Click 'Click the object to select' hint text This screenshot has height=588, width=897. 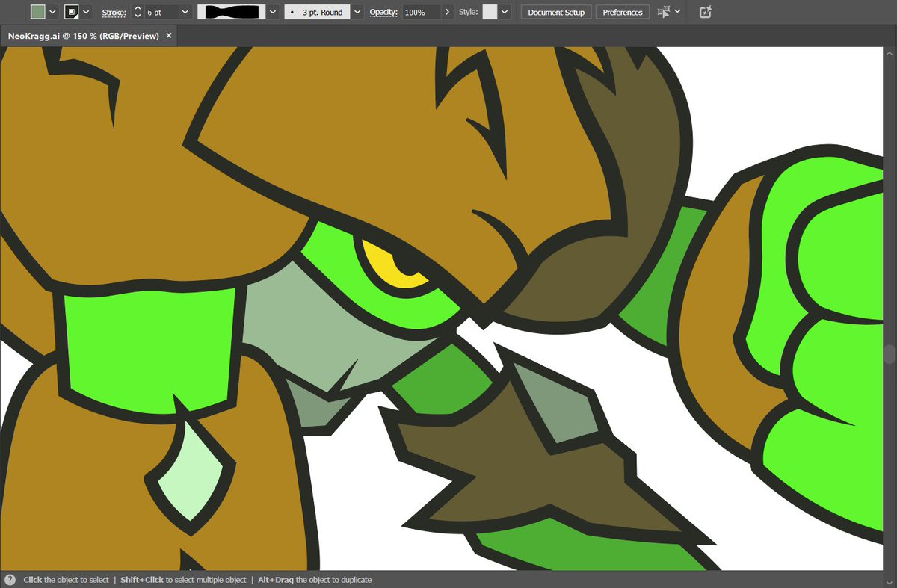click(x=66, y=580)
